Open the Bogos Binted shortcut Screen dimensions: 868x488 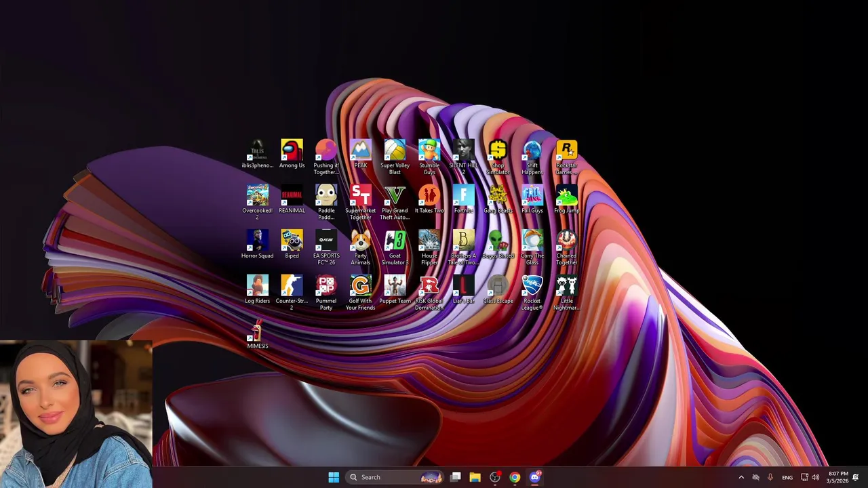point(498,244)
